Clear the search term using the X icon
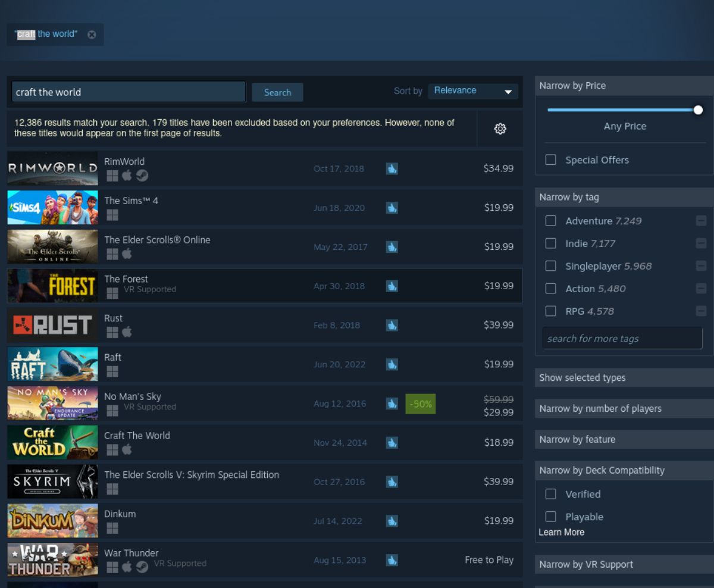Viewport: 714px width, 588px height. (x=92, y=35)
